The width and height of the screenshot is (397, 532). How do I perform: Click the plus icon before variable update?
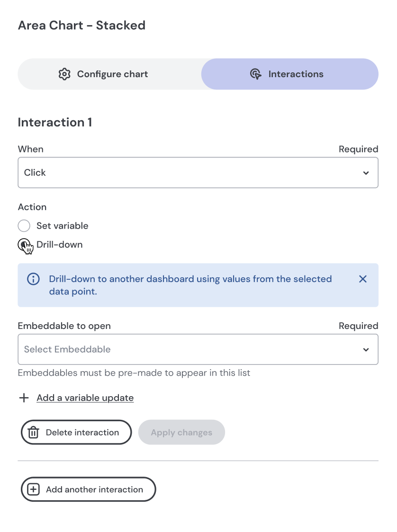tap(24, 398)
